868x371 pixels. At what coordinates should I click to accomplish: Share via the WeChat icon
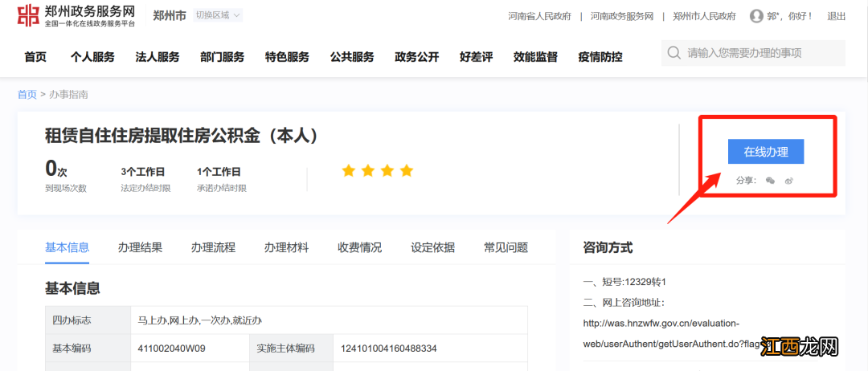[770, 180]
